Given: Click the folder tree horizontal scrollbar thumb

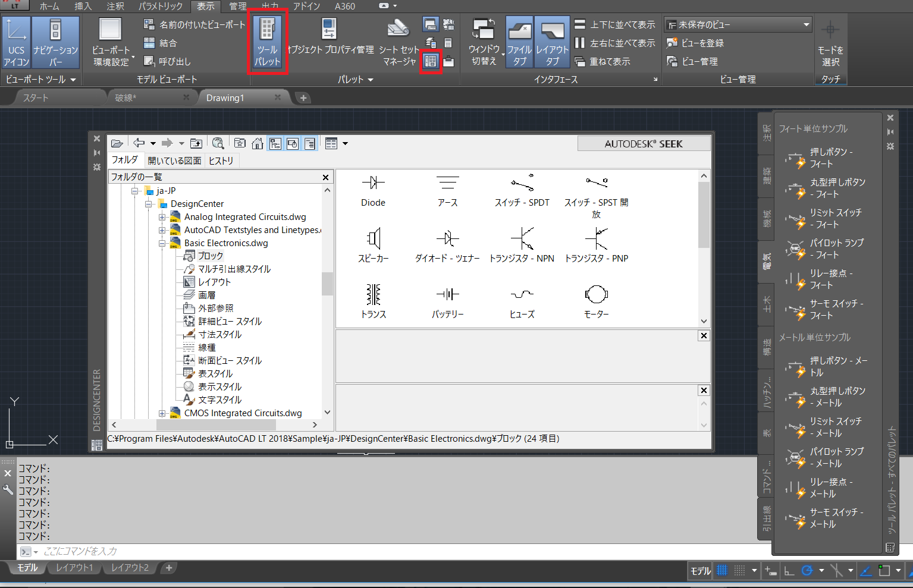Looking at the screenshot, I should point(216,425).
